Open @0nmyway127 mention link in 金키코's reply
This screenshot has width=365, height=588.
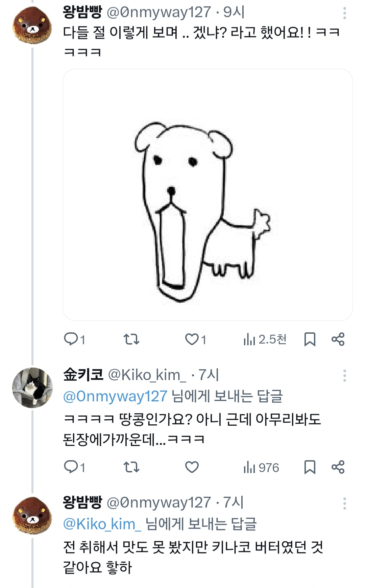coord(115,396)
